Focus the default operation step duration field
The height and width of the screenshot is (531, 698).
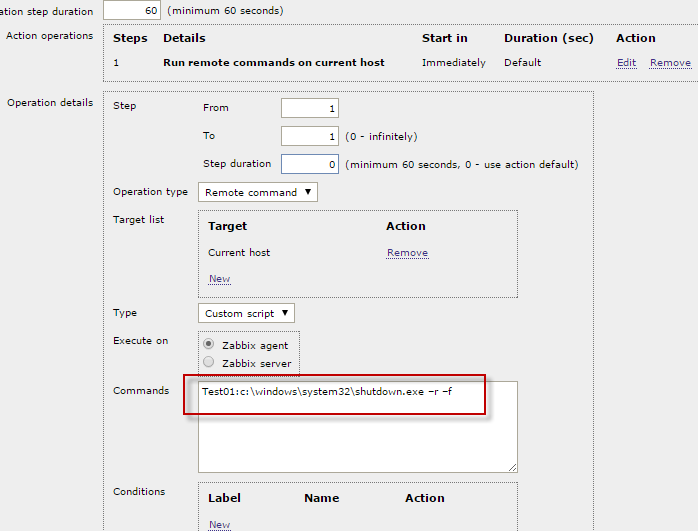coord(131,11)
